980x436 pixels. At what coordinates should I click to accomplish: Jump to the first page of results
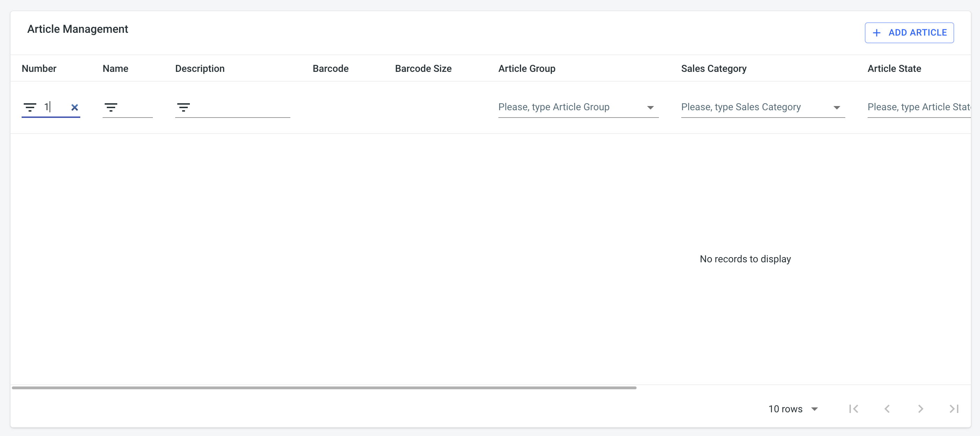click(x=854, y=409)
